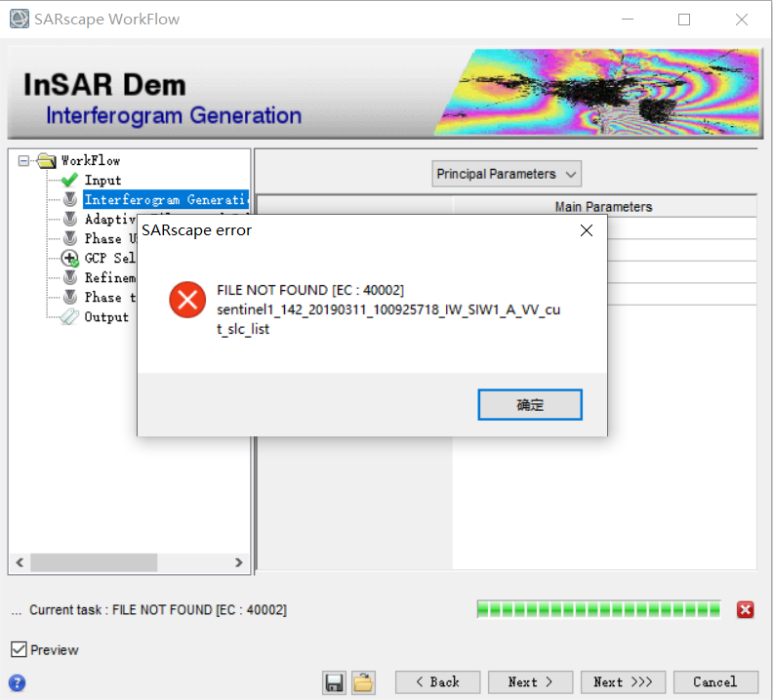Click the icon beside Adaptive step
The height and width of the screenshot is (700, 773).
(70, 219)
